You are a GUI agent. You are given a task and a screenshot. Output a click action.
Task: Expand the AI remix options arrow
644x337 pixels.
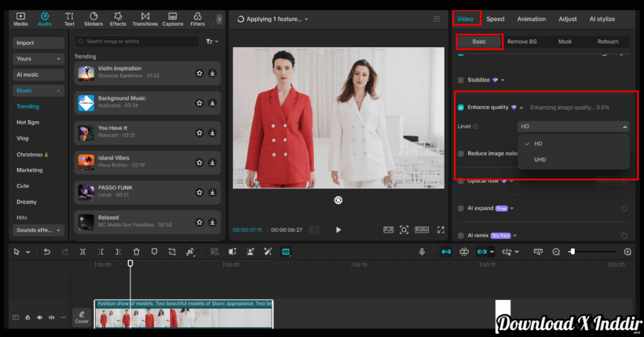click(x=514, y=236)
